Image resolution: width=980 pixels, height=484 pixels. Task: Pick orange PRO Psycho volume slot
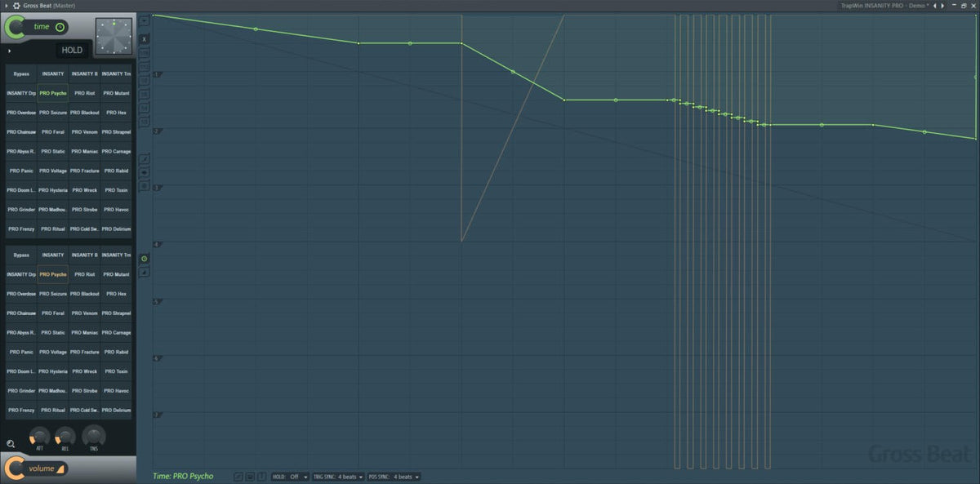point(53,274)
